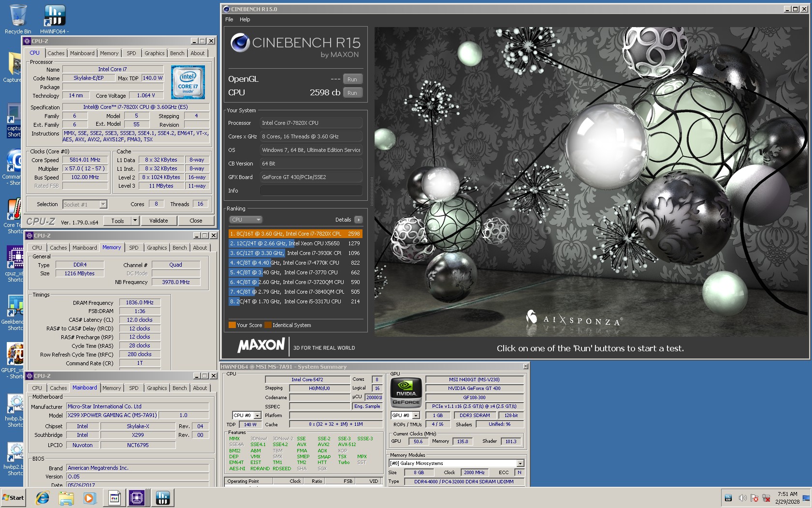Open the GPUPI desktop shortcut

coord(14,360)
